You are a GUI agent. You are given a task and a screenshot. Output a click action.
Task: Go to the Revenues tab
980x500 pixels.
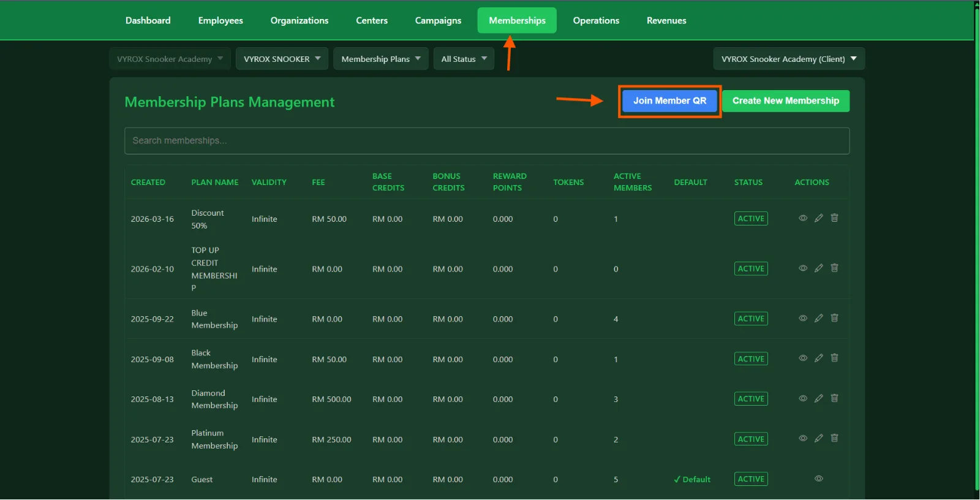(666, 20)
